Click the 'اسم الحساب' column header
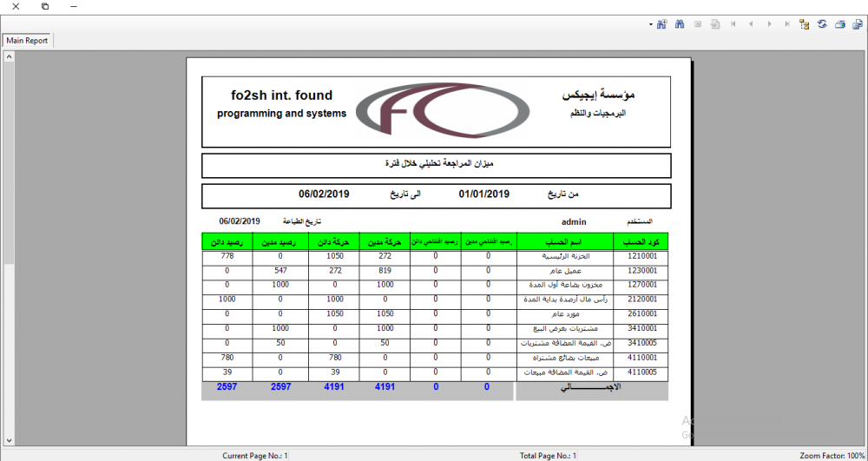 (565, 242)
